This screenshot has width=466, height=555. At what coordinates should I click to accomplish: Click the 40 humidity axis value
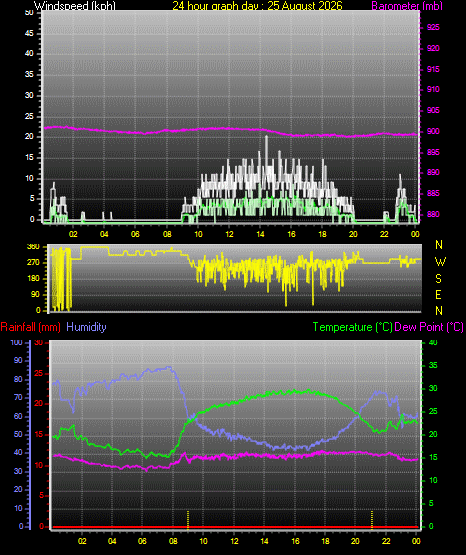[x=18, y=453]
